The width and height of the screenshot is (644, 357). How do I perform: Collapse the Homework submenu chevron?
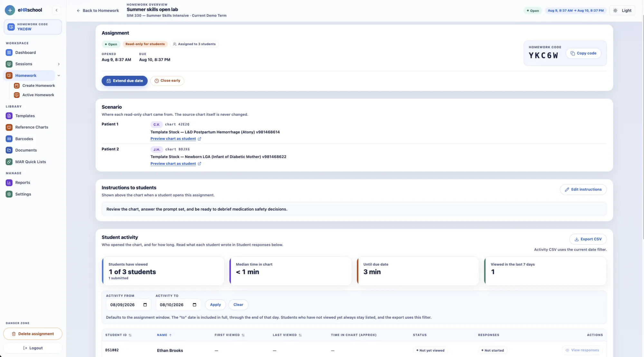pyautogui.click(x=59, y=76)
